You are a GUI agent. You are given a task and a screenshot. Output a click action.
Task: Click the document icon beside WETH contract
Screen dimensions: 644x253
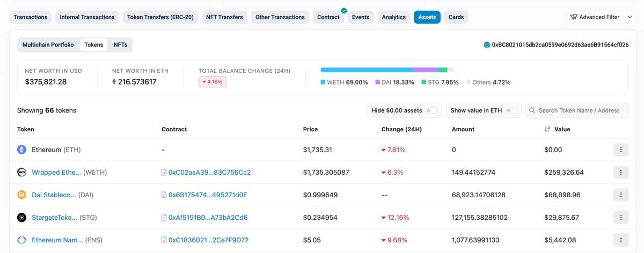coord(164,173)
